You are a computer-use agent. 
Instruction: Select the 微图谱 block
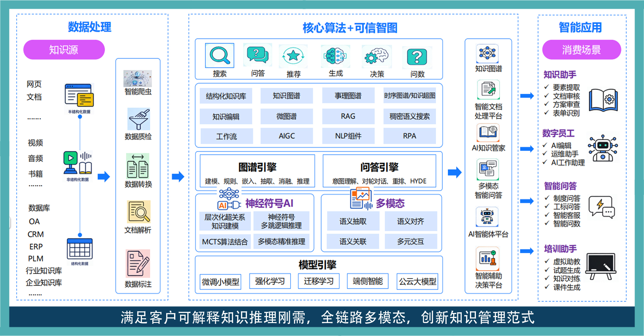tap(286, 116)
